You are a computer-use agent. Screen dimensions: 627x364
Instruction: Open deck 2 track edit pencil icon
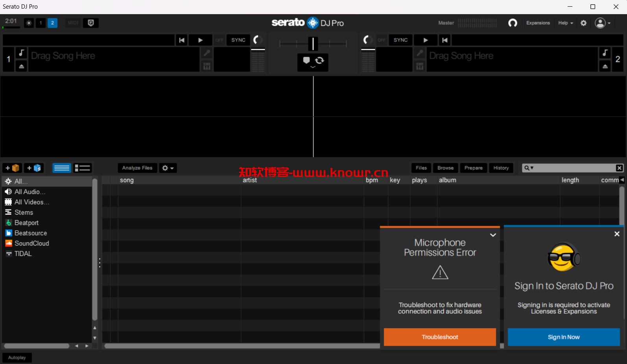420,53
